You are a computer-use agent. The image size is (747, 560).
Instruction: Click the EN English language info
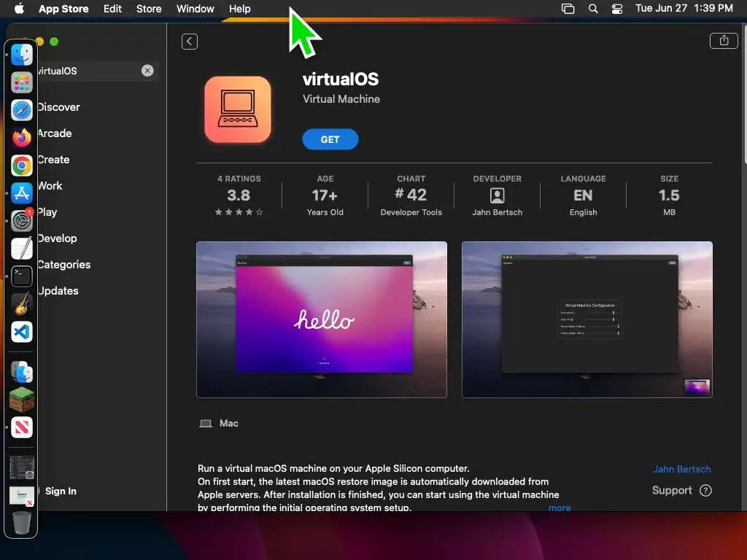click(x=583, y=195)
